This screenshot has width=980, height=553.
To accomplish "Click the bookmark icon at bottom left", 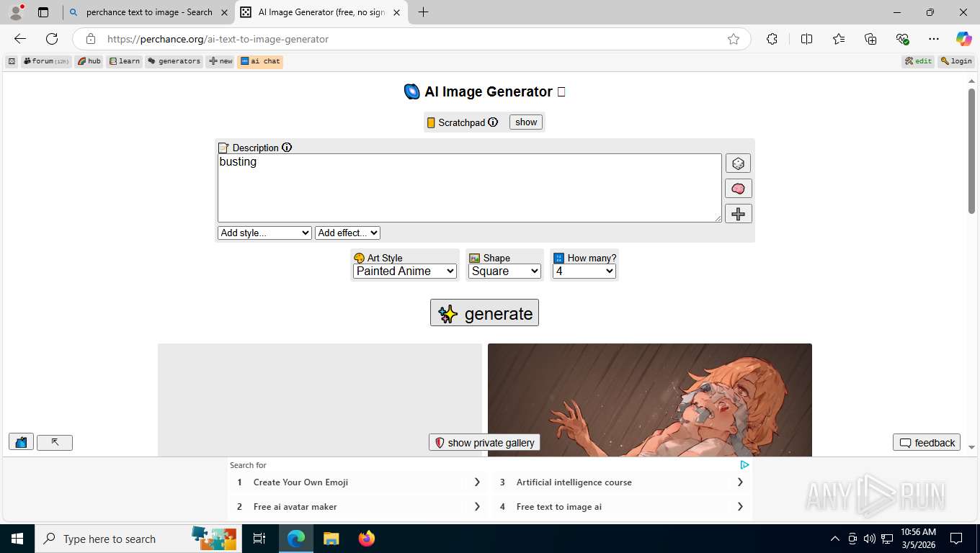I will (21, 442).
